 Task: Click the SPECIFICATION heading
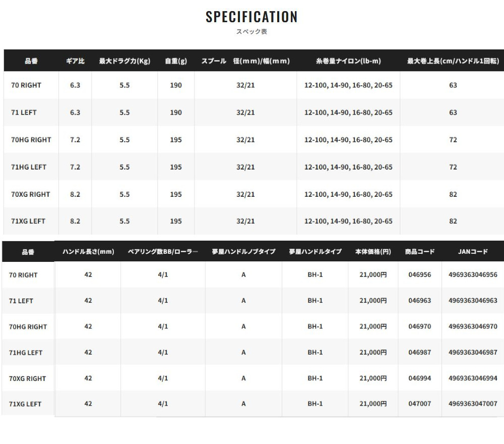point(251,17)
